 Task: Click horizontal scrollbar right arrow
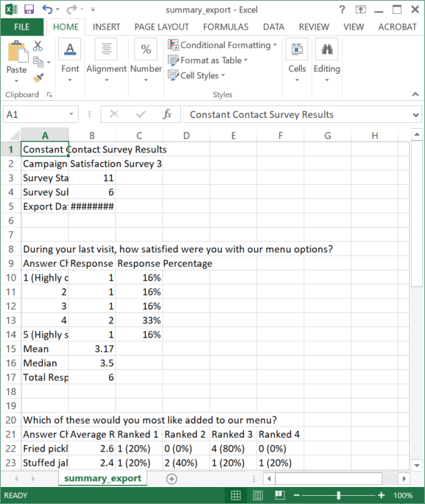(x=404, y=479)
